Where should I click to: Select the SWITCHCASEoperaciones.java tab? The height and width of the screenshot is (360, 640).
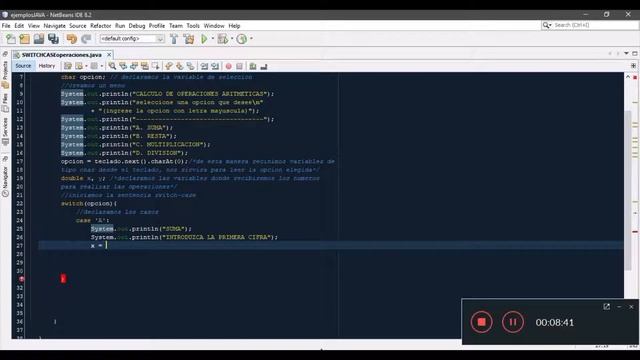(x=61, y=55)
